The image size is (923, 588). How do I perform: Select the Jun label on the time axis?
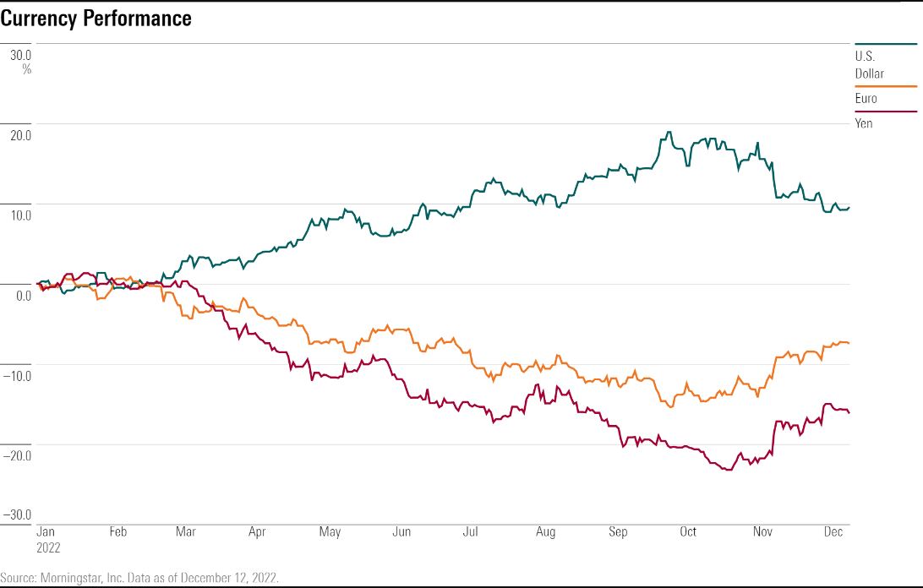(401, 531)
